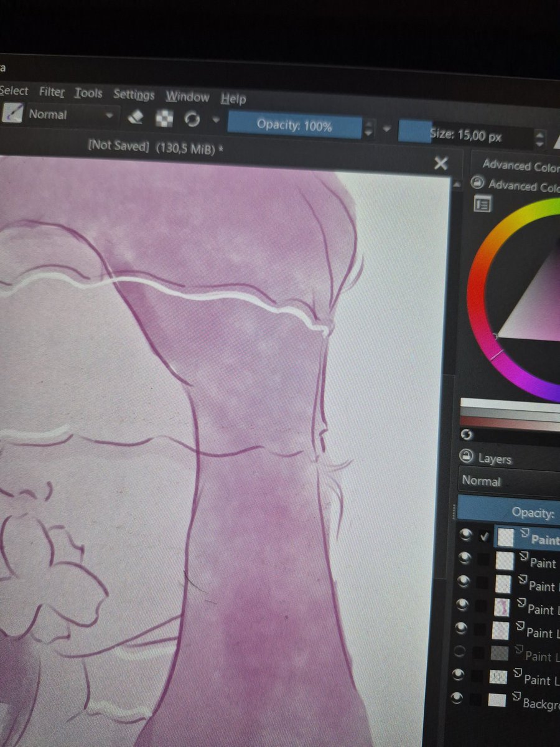Click the layer Opacity slider in Layers docker
The width and height of the screenshot is (560, 747).
(509, 512)
